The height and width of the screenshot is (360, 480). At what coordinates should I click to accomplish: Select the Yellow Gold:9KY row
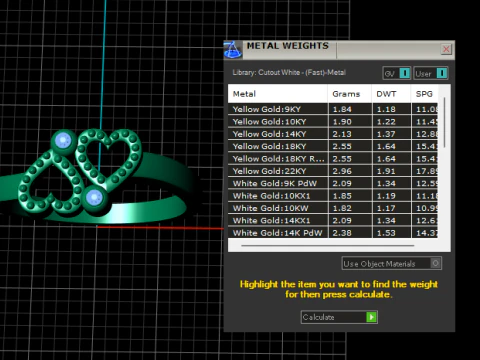pyautogui.click(x=333, y=109)
